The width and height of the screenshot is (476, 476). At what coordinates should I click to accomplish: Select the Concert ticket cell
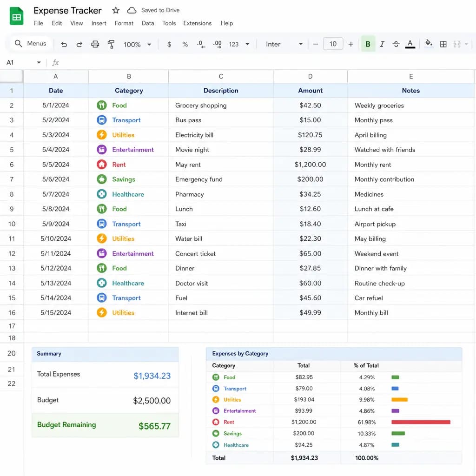tap(221, 253)
